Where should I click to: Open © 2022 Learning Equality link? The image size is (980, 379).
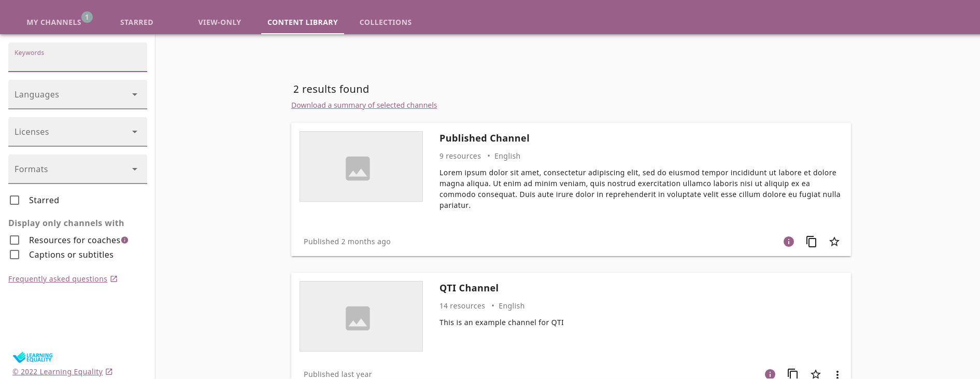point(58,372)
